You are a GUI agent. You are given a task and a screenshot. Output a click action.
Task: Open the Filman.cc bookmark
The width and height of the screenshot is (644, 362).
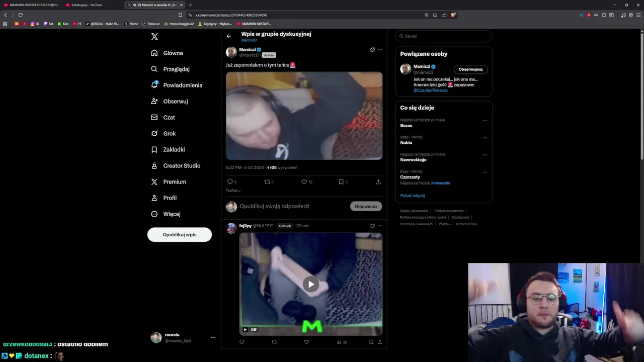coord(151,24)
